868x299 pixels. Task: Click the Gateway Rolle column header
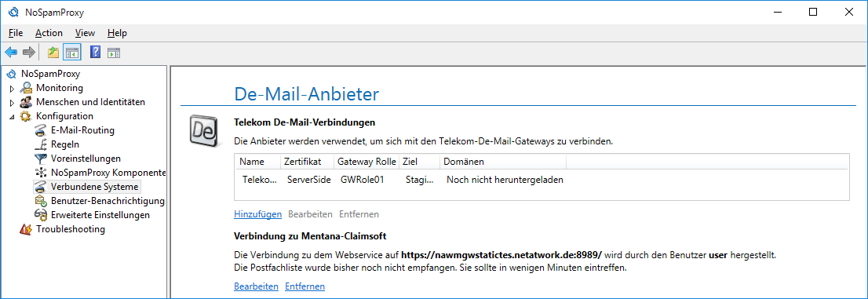tap(367, 162)
